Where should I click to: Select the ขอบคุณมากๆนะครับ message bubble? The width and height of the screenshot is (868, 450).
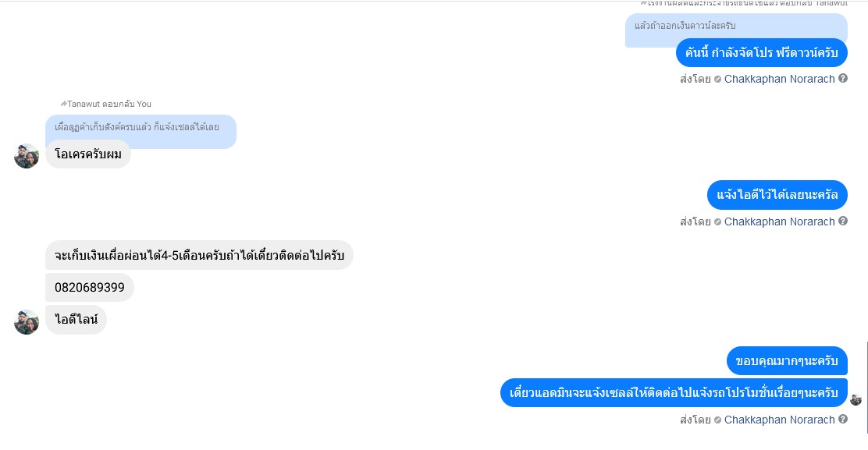[x=787, y=361]
